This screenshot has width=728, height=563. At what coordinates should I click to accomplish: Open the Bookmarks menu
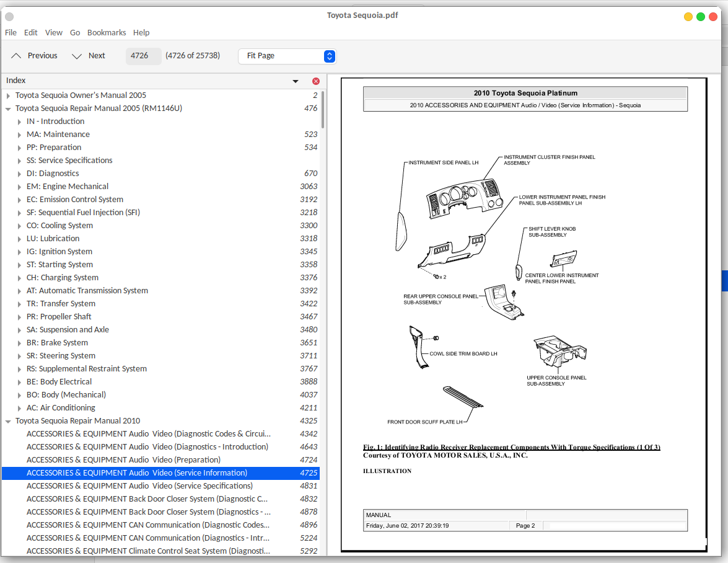point(107,32)
